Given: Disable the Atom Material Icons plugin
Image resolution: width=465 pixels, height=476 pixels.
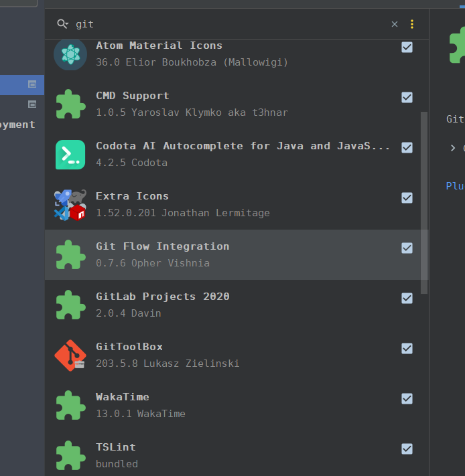Looking at the screenshot, I should coord(407,48).
